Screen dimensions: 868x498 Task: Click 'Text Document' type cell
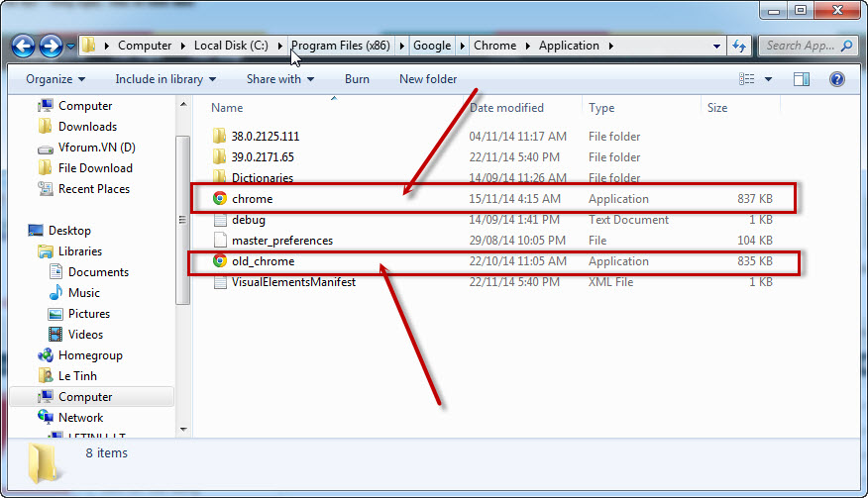point(628,220)
